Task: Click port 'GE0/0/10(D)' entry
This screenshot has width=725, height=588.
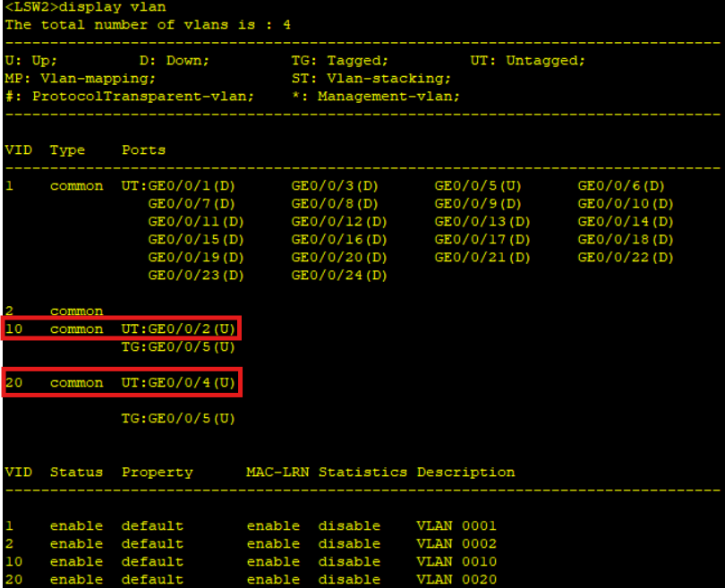Action: tap(626, 204)
